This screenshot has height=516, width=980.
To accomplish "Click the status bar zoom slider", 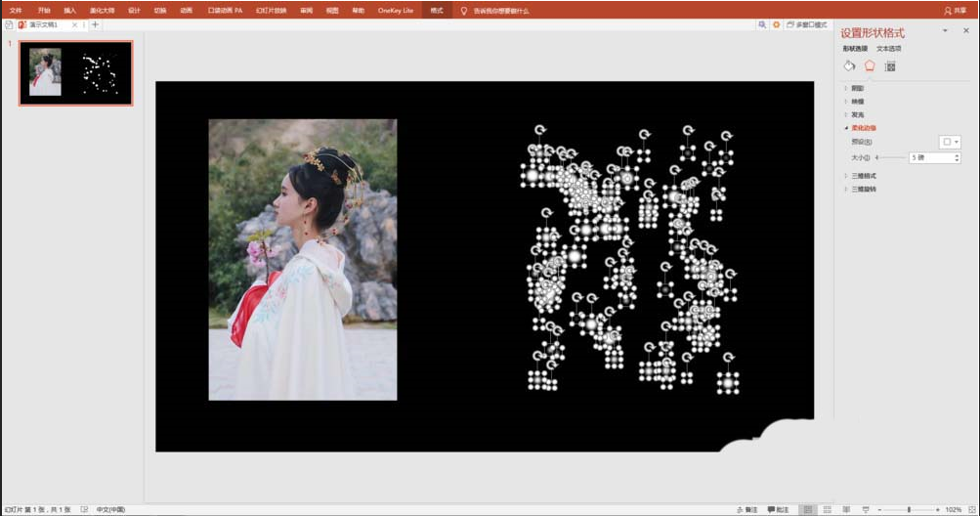I will pos(909,510).
